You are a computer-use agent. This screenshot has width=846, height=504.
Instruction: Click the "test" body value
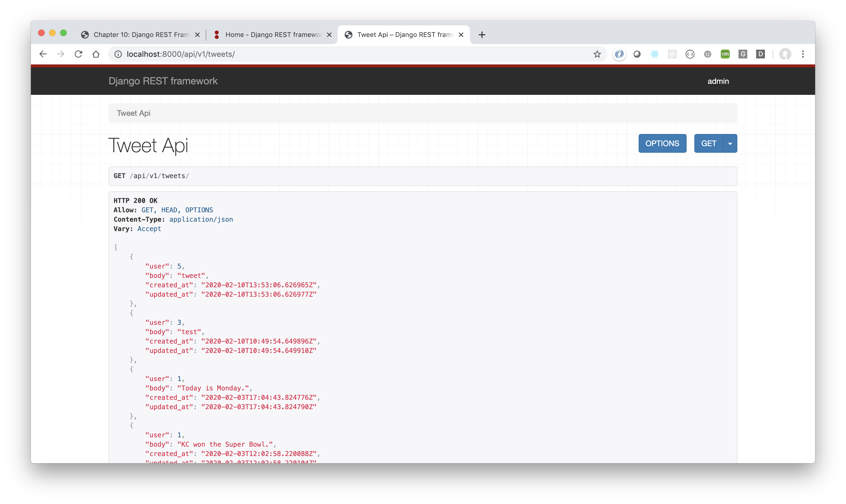[x=189, y=332]
